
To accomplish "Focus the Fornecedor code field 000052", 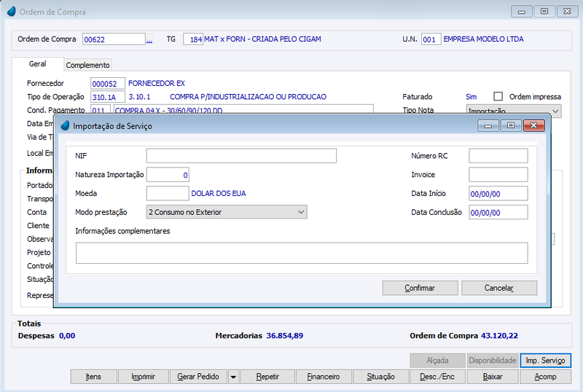I will pyautogui.click(x=107, y=84).
